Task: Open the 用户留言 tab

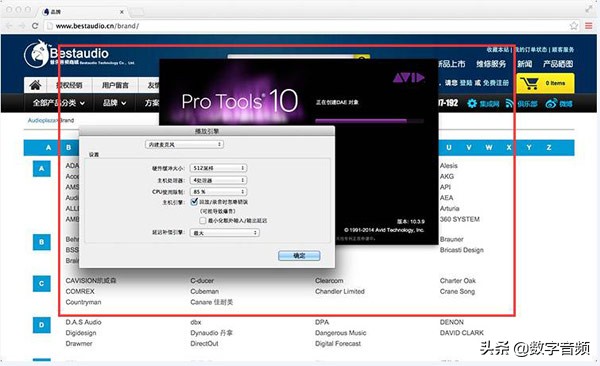Action: [115, 85]
